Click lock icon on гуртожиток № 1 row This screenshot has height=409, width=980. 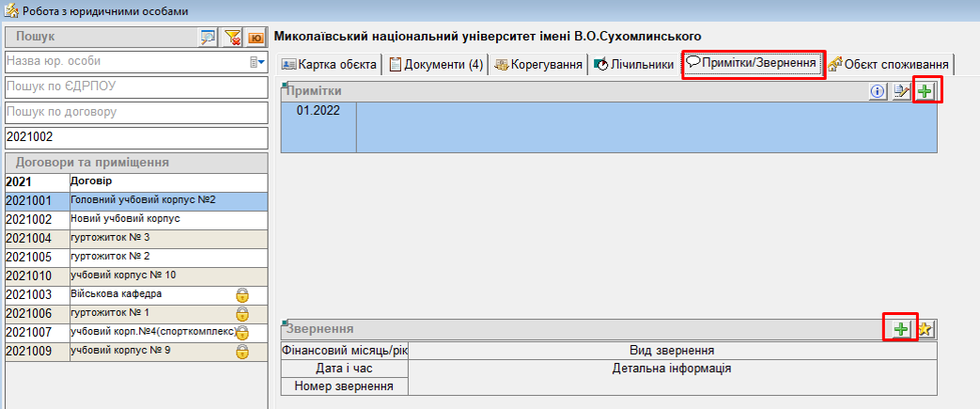click(x=241, y=314)
